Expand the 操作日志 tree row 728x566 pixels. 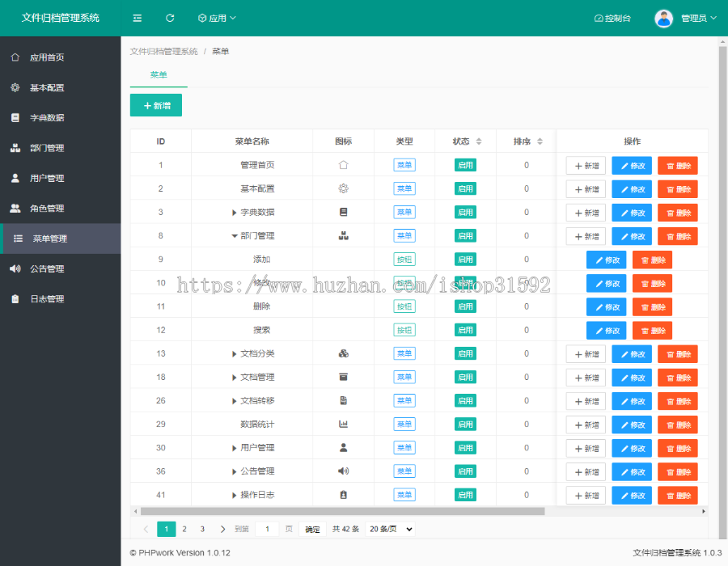(x=234, y=496)
